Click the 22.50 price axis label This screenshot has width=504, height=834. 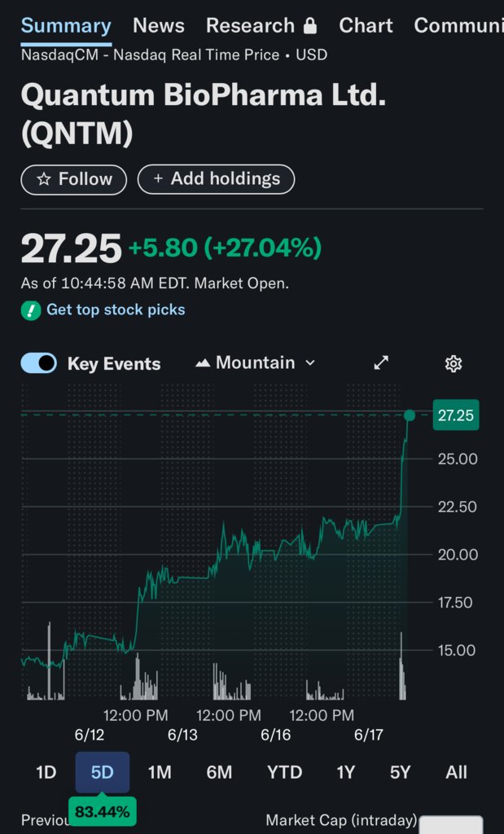tap(458, 507)
